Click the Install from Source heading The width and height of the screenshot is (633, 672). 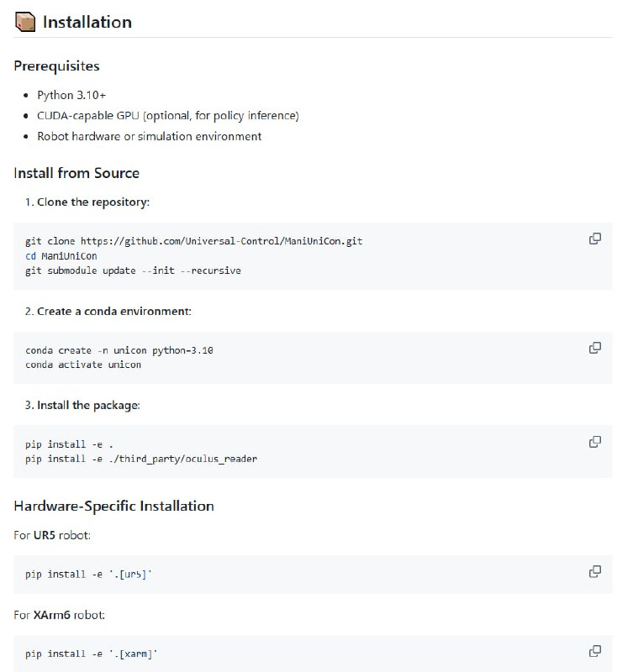tap(76, 173)
